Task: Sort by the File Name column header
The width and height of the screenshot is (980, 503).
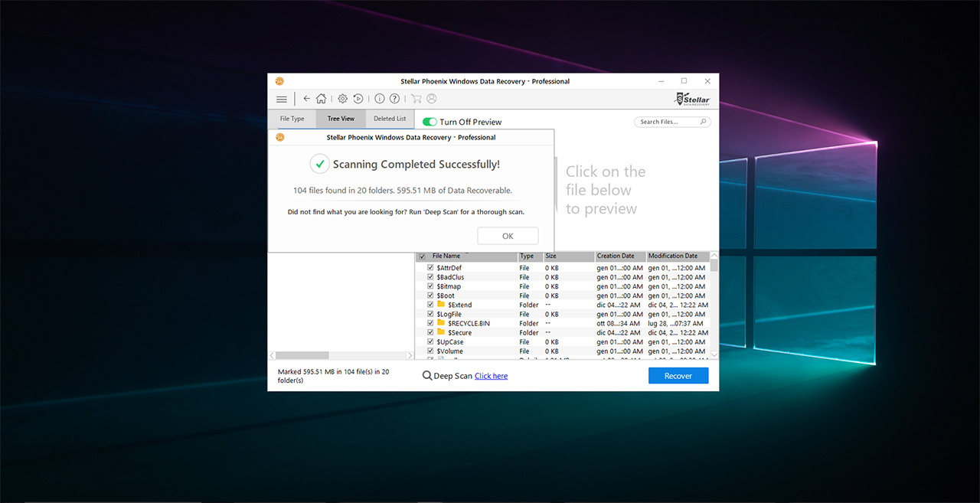Action: [466, 256]
